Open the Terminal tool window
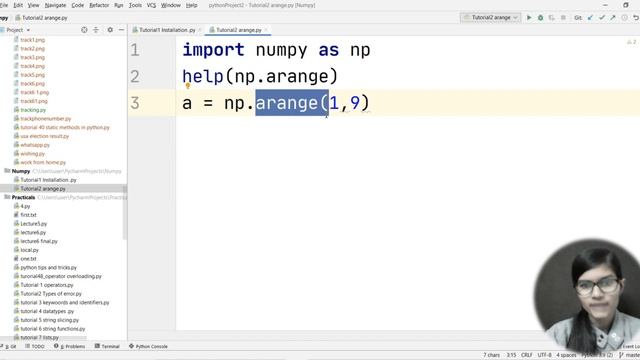Viewport: 640px width, 360px height. (107, 346)
